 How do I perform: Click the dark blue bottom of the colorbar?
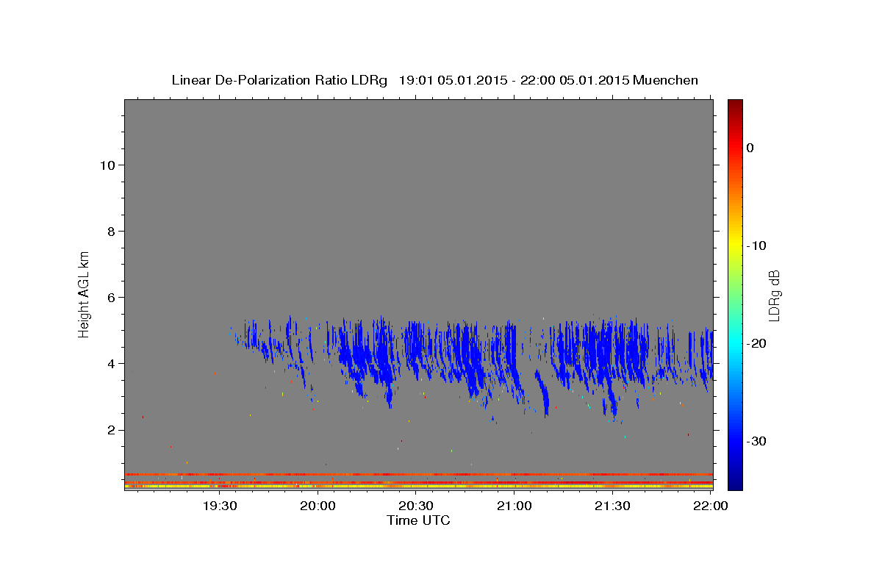coord(735,482)
